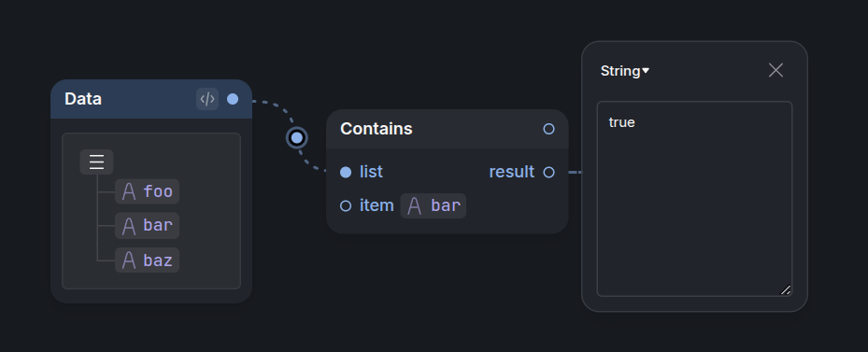Image resolution: width=868 pixels, height=352 pixels.
Task: Select the wire midpoint handle circle
Action: [x=297, y=137]
